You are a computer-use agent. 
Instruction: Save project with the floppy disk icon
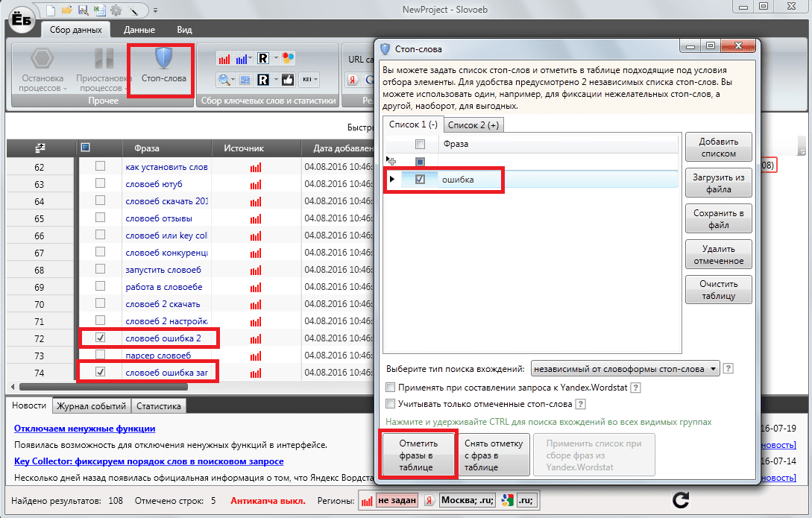[83, 10]
